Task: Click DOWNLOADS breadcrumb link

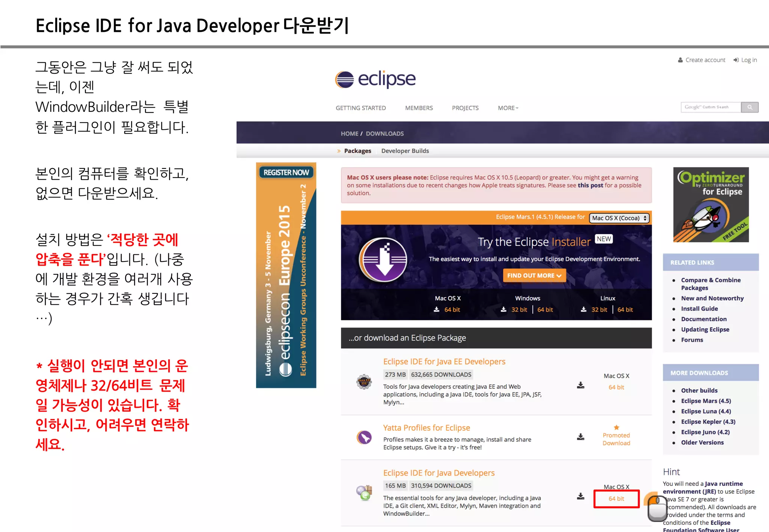Action: pyautogui.click(x=385, y=134)
